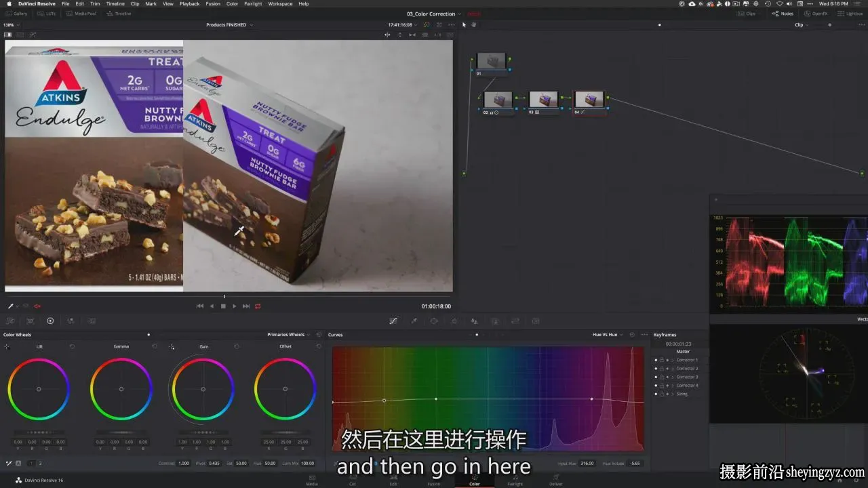Click the Color Wheels palette icon
Image resolution: width=868 pixels, height=488 pixels.
pos(50,321)
